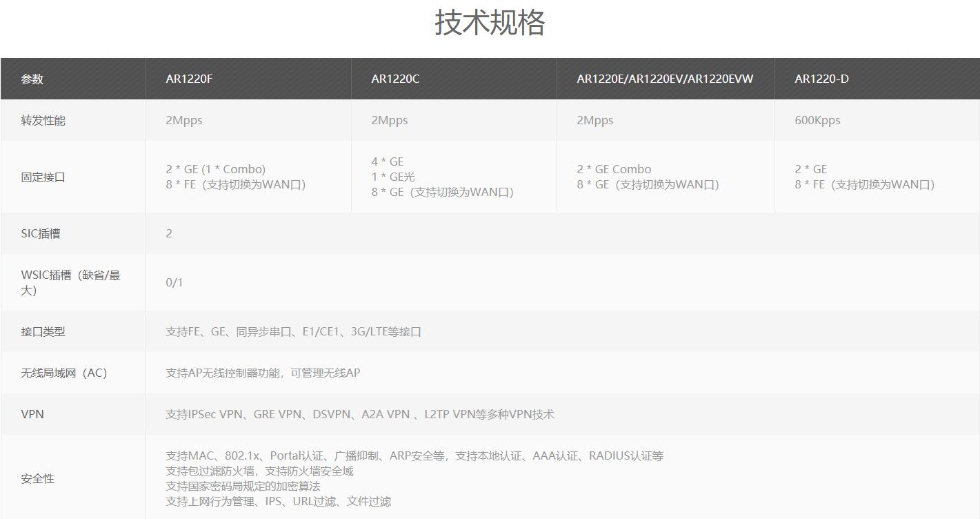
Task: Click 2Mpps value under AR1220C
Action: (x=390, y=120)
